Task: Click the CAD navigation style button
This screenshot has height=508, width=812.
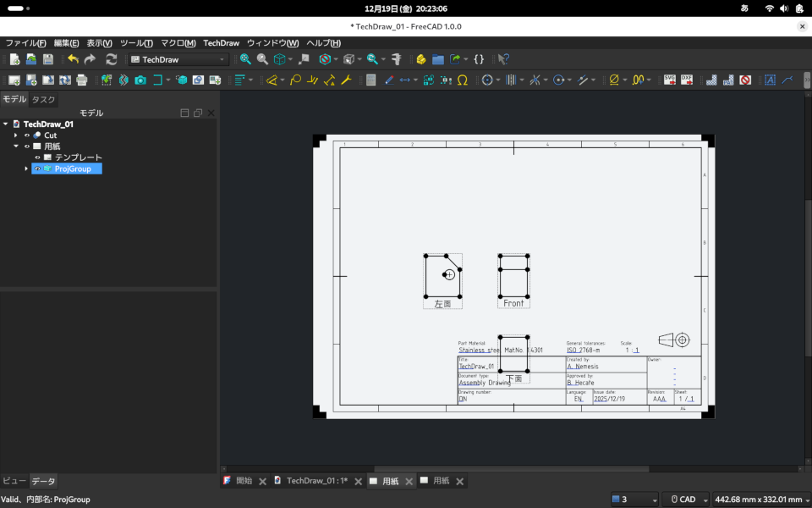Action: [x=683, y=500]
